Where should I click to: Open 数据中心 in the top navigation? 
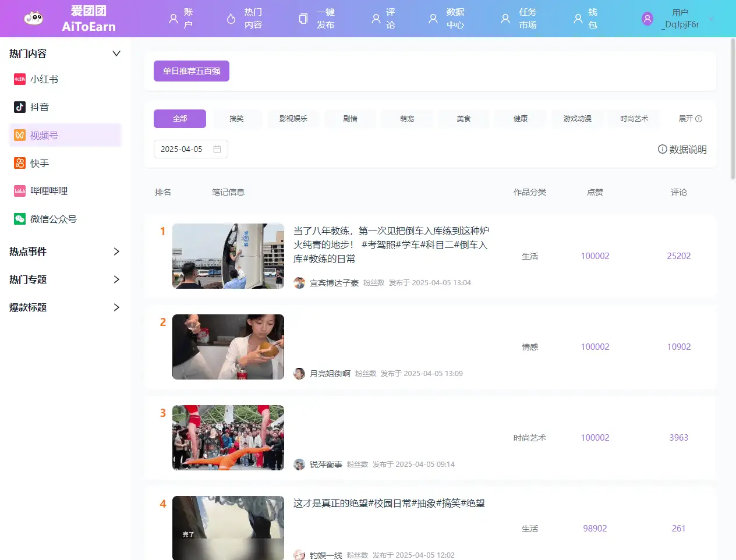click(446, 19)
